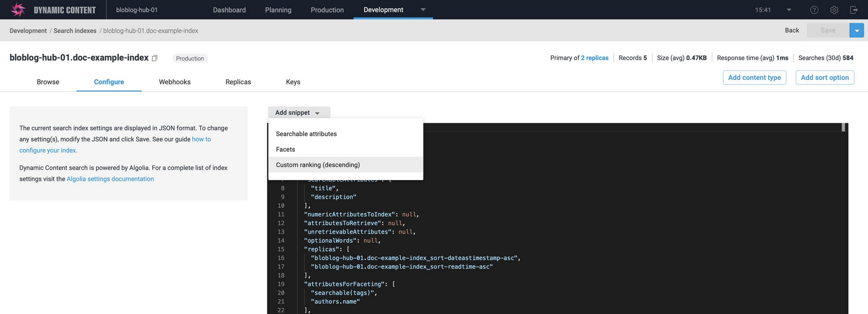Open the time zone dropdown near 15:41

[789, 10]
